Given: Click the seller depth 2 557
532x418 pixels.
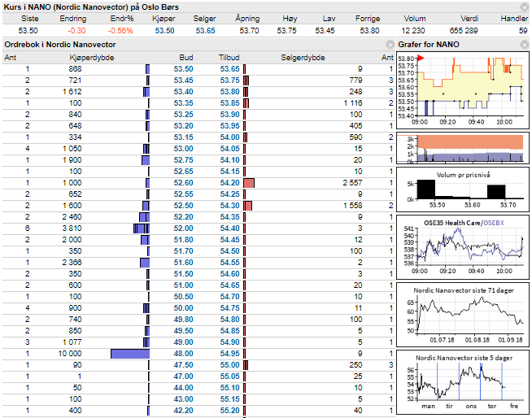Looking at the screenshot, I should 352,183.
